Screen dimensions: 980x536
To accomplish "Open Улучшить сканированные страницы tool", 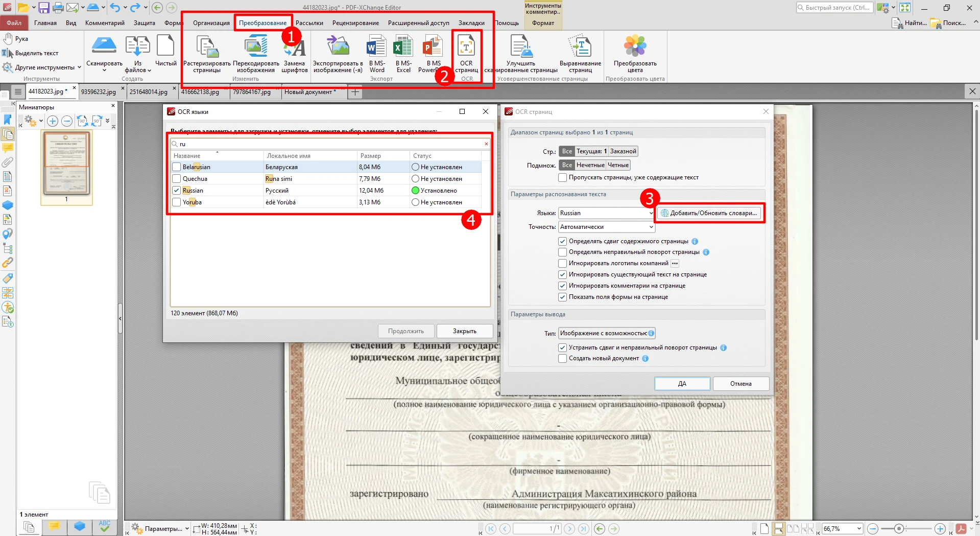I will pyautogui.click(x=521, y=54).
